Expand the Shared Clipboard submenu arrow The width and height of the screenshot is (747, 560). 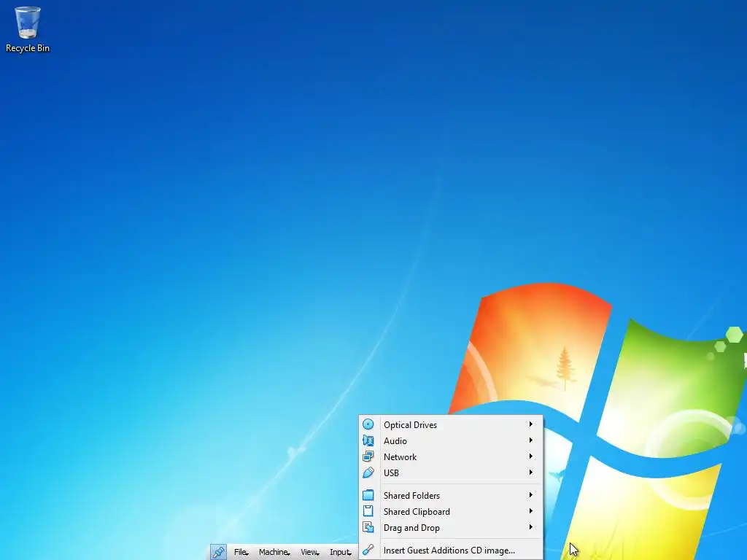pos(531,511)
